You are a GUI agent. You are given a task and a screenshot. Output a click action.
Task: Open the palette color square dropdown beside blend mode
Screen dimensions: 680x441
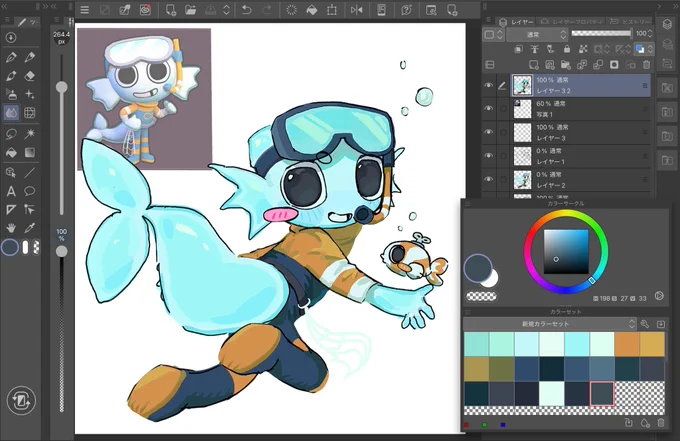tap(494, 34)
